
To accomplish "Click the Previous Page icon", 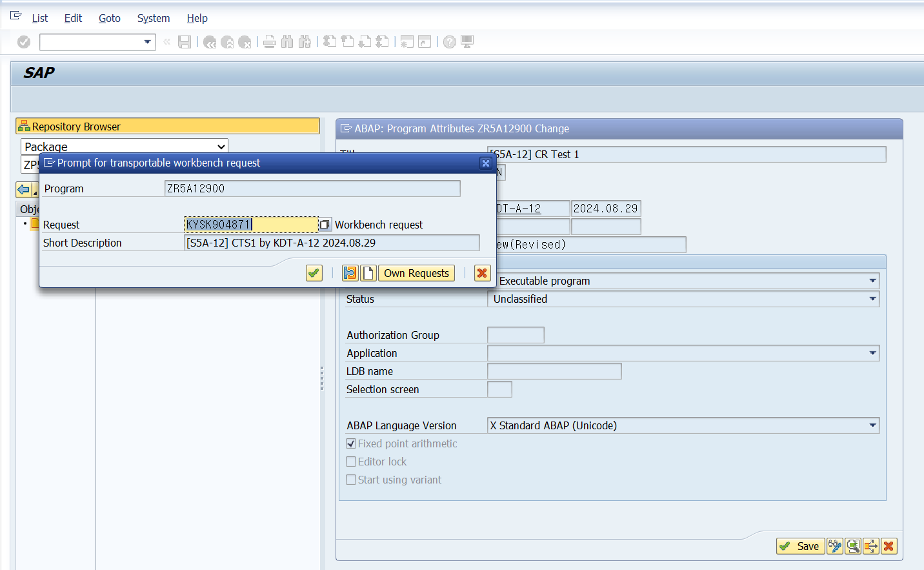I will (347, 42).
